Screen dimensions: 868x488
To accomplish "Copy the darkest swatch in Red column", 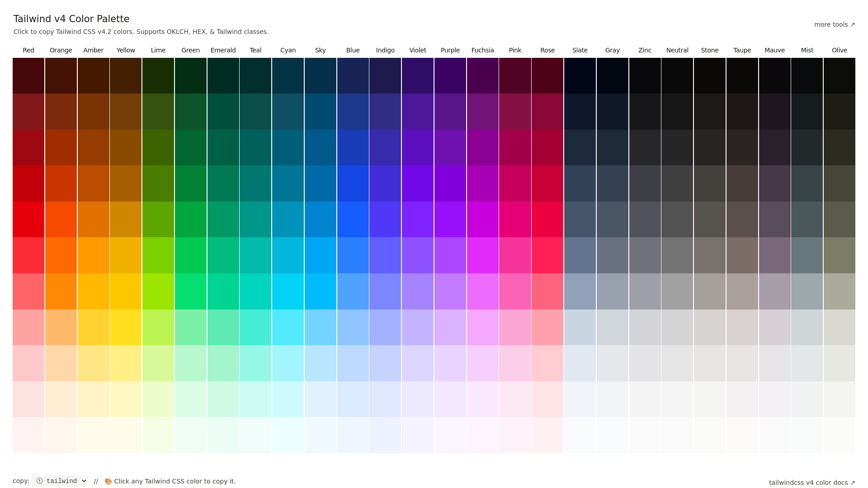I will coord(28,76).
